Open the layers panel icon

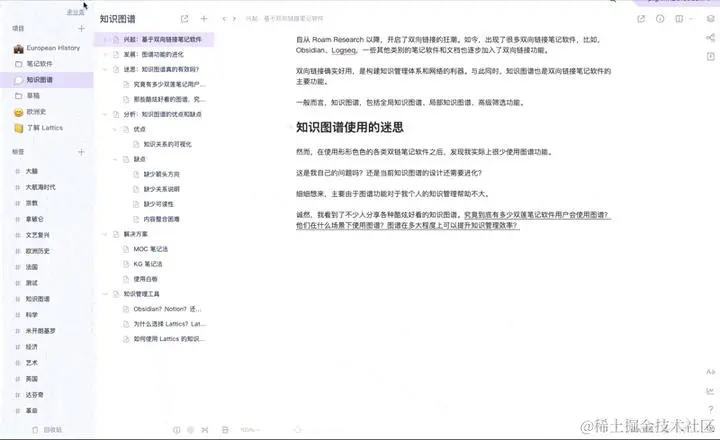coord(710,19)
